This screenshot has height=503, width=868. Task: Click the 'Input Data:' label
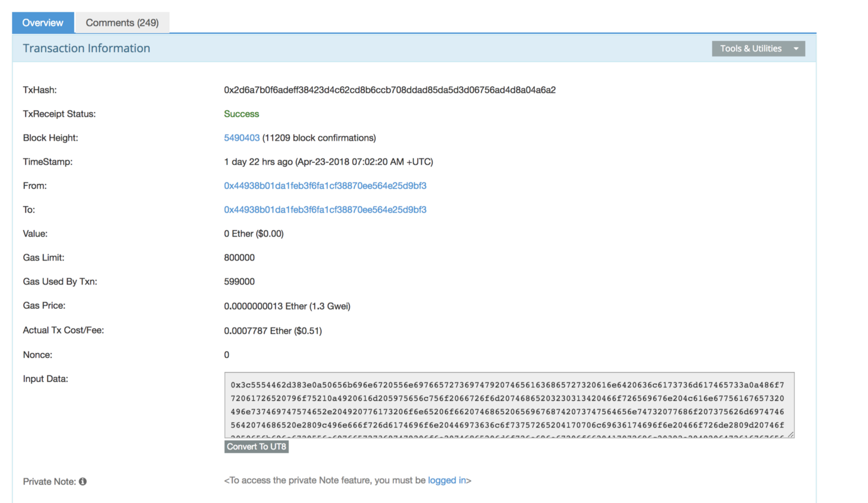point(46,379)
